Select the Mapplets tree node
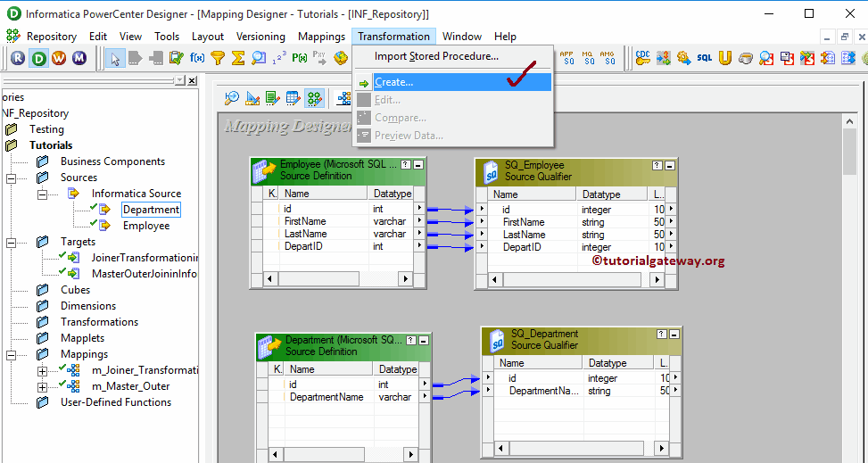The height and width of the screenshot is (463, 868). point(82,338)
